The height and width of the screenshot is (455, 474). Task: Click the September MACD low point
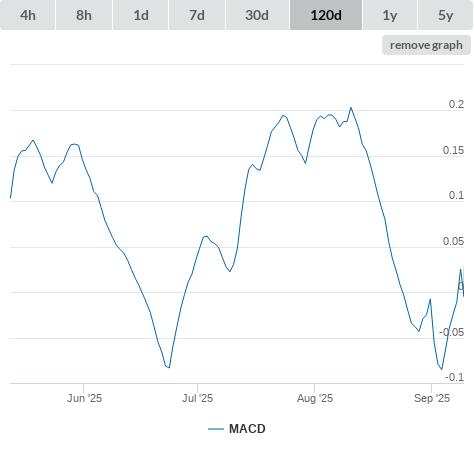pos(442,369)
